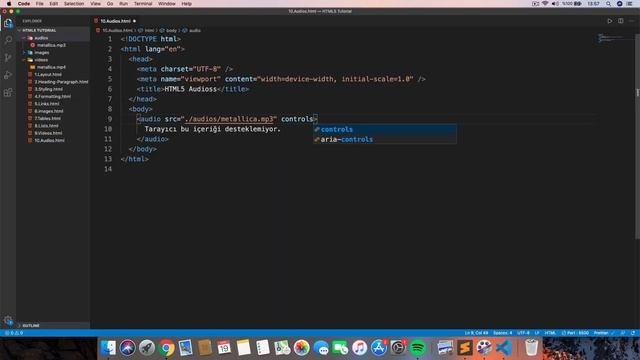640x360 pixels.
Task: Open the Explorer view in activity bar
Action: 8,23
